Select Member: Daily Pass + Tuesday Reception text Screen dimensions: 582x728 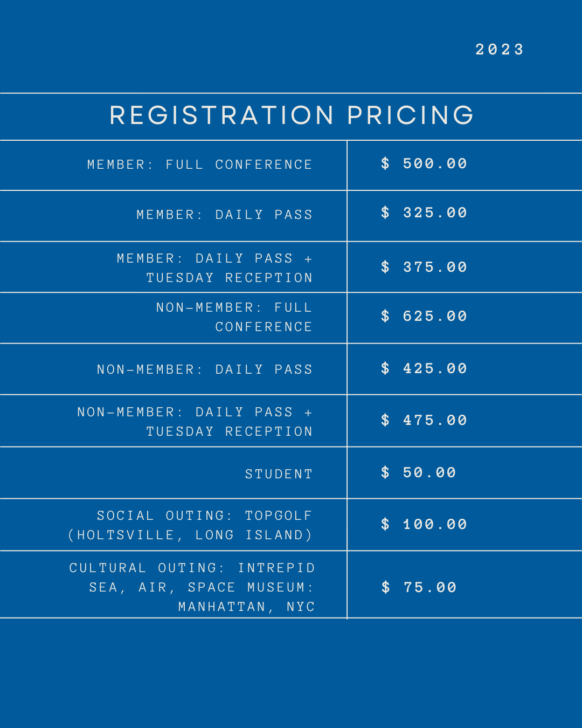(x=215, y=268)
